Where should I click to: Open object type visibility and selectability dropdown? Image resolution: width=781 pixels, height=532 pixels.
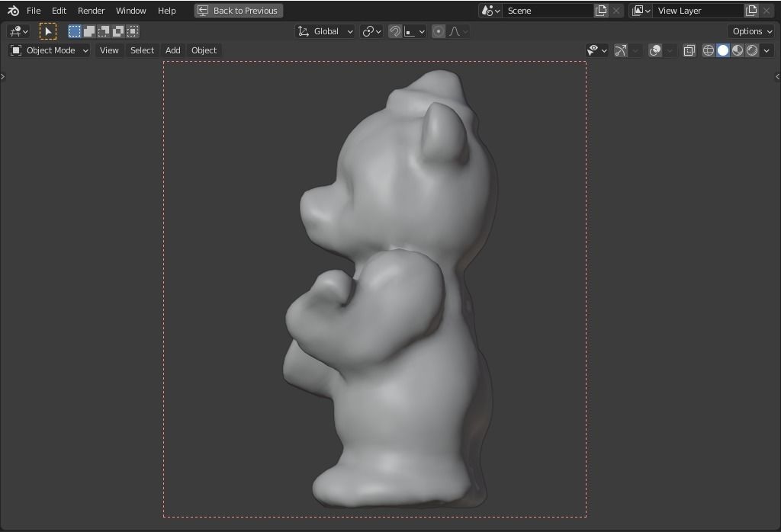click(596, 50)
